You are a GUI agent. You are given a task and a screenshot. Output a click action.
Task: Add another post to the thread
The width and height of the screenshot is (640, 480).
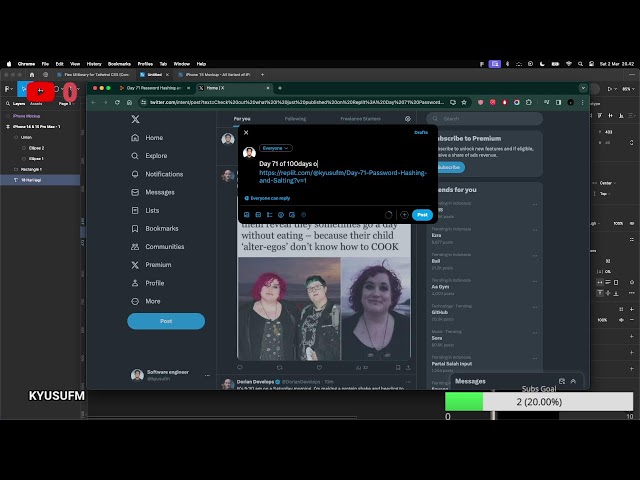tap(404, 215)
